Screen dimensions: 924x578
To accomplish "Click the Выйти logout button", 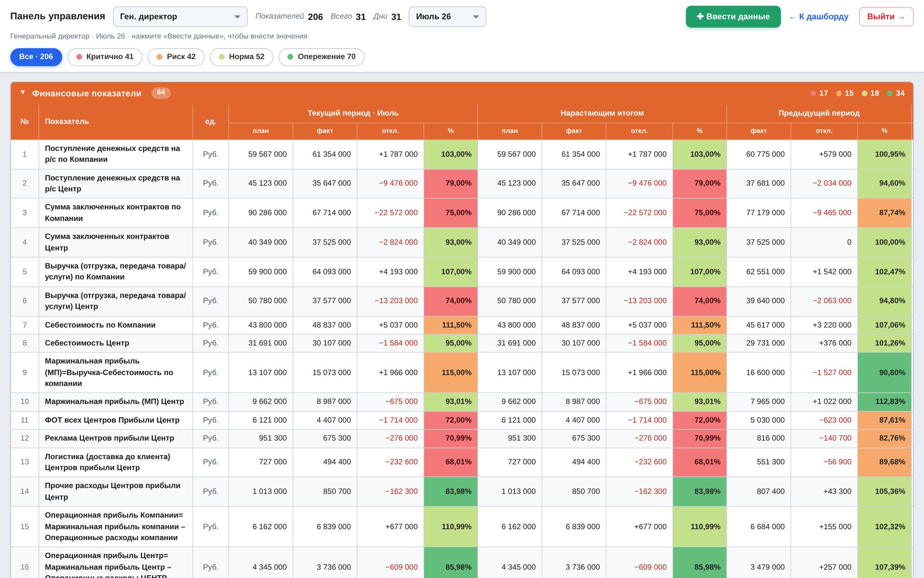I will (x=886, y=17).
